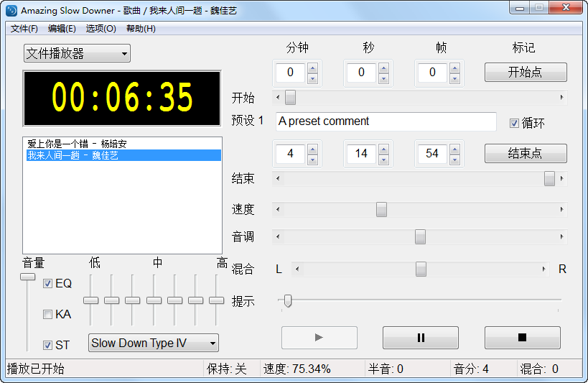The width and height of the screenshot is (588, 383).
Task: Increase the start minutes spinner value
Action: tap(312, 68)
